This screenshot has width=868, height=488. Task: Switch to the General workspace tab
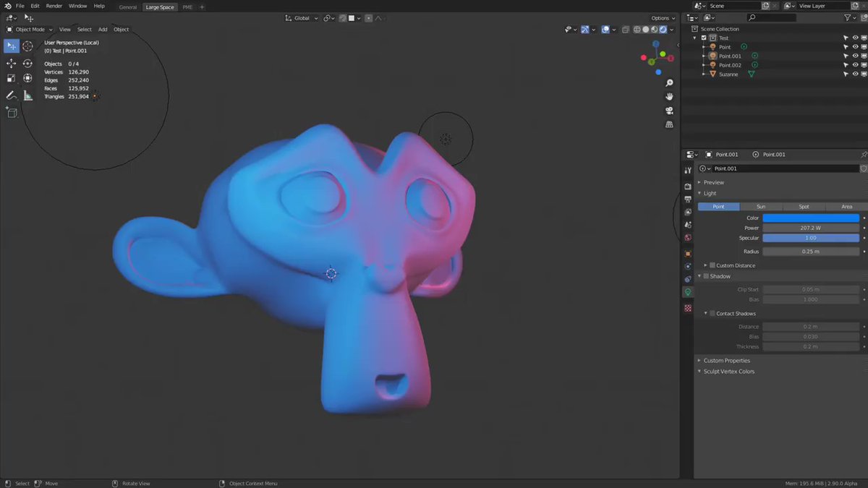(x=128, y=7)
